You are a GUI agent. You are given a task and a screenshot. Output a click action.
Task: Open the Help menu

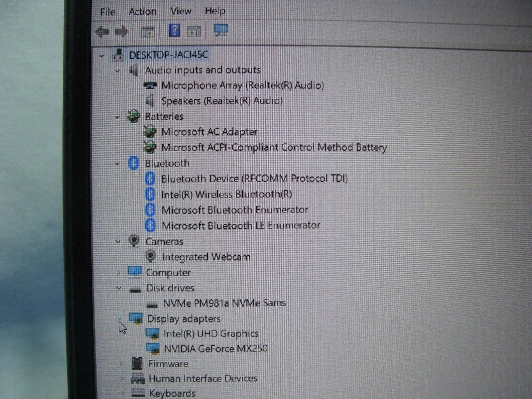215,11
